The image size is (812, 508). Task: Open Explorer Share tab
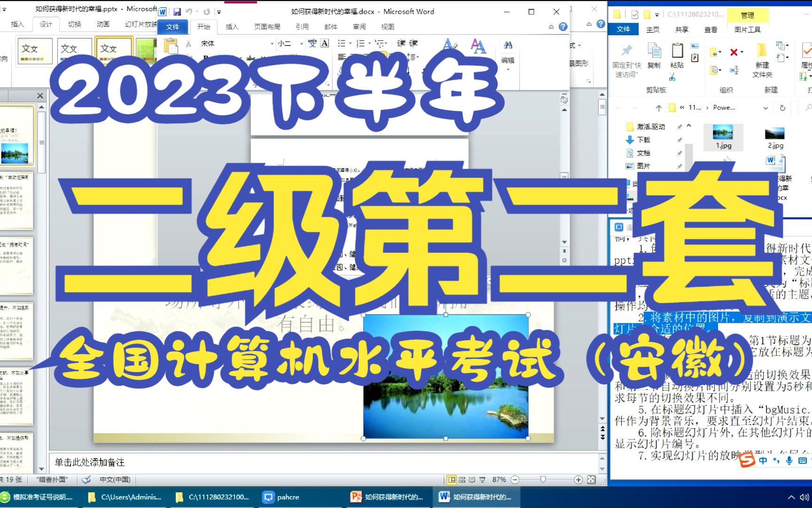(681, 30)
